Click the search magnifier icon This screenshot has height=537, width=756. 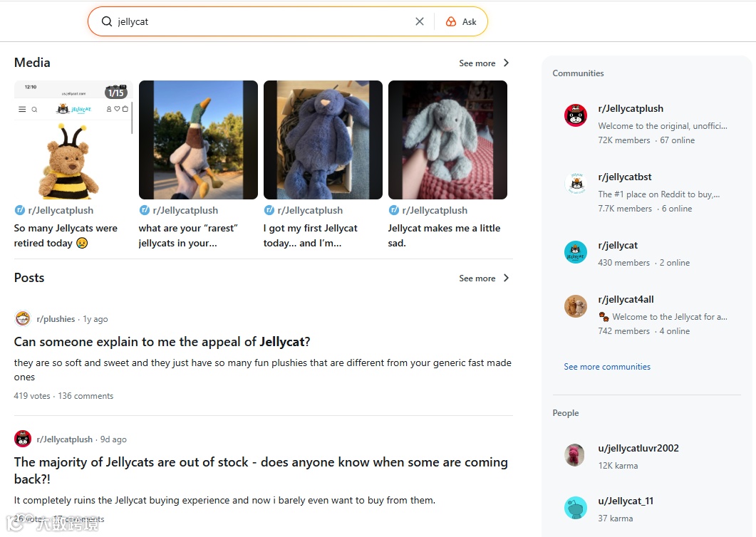coord(107,21)
